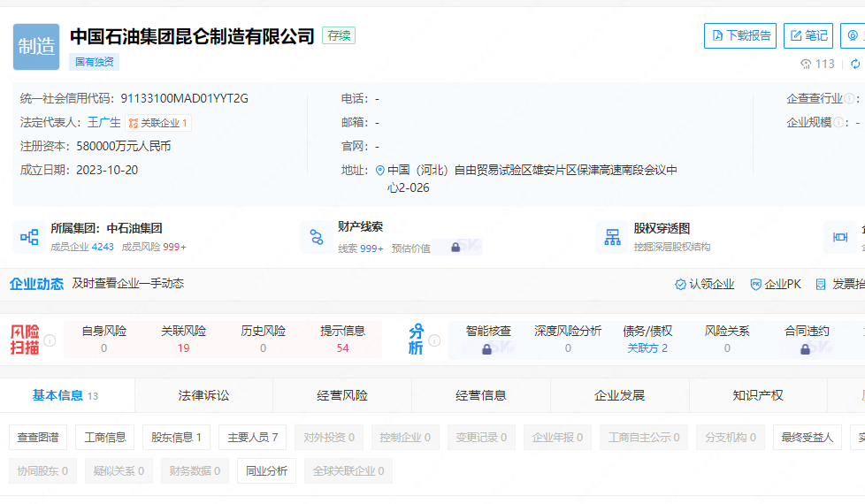Screen dimensions: 865x504
Task: Open legal representative 王广生 profile link
Action: 104,122
